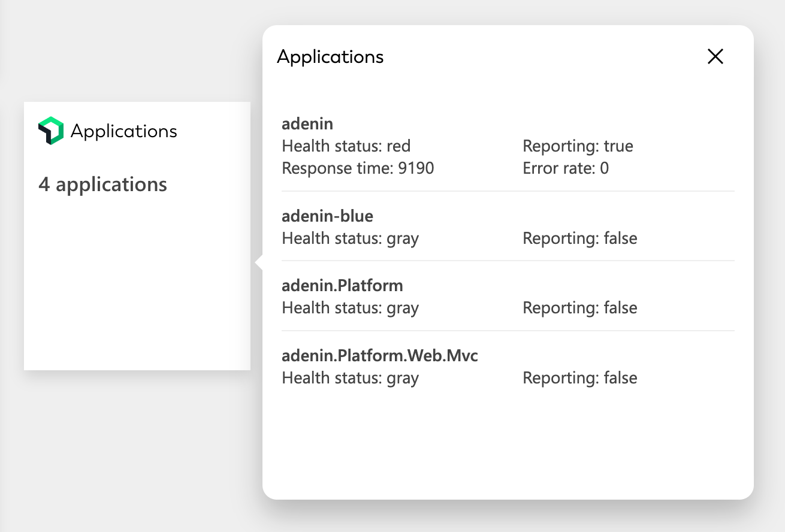The width and height of the screenshot is (785, 532).
Task: Click adenin.Platform.Web.Mvc's 'Reporting: false' text
Action: pyautogui.click(x=579, y=378)
